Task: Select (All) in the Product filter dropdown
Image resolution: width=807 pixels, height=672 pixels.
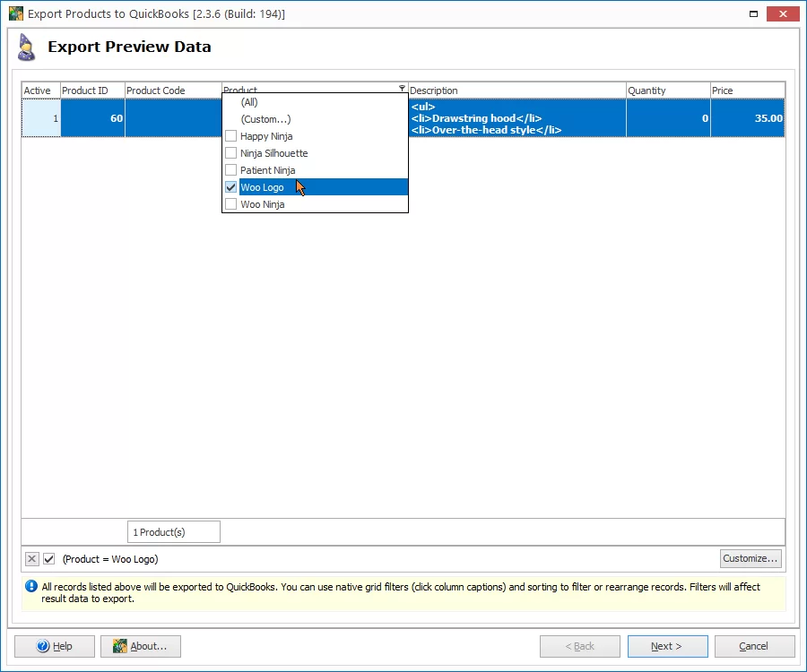Action: tap(247, 101)
